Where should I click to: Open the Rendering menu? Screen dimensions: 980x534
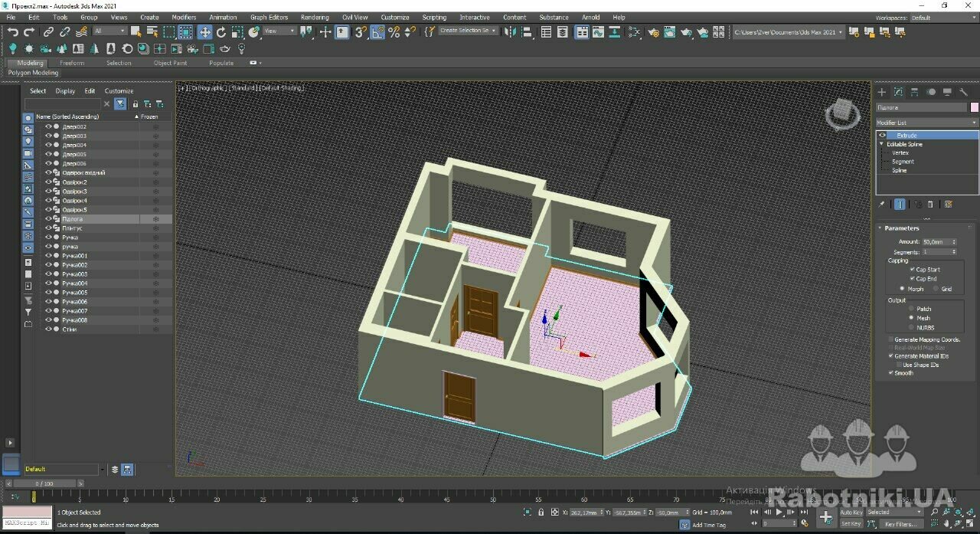(314, 17)
